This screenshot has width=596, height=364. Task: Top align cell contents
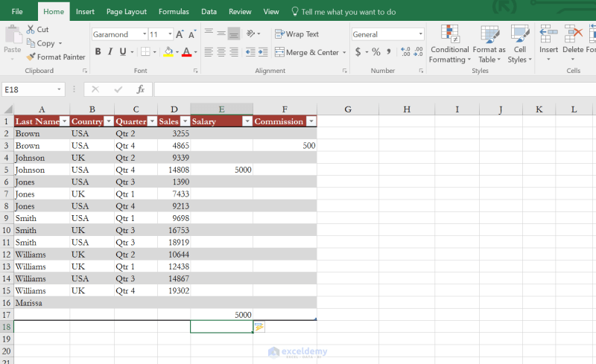209,33
